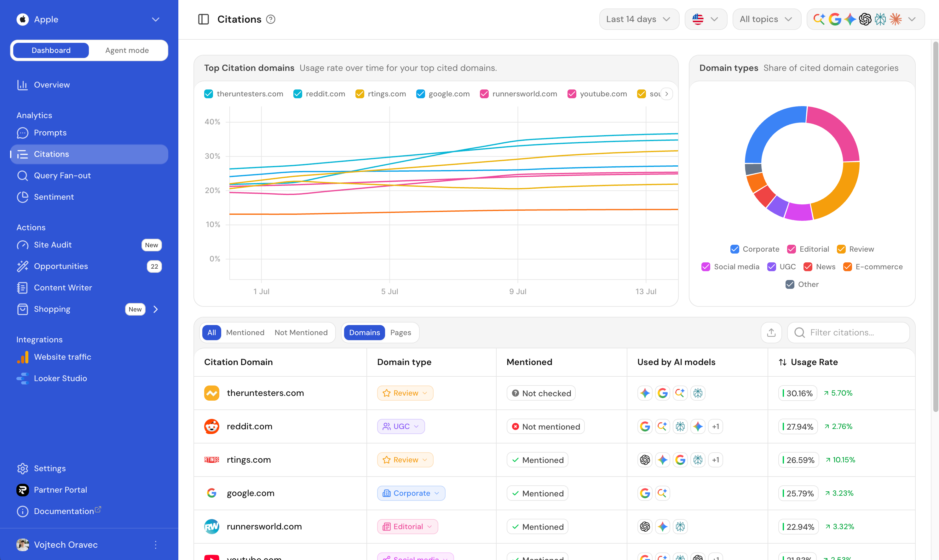Open Looker Studio integration
Viewport: 939px width, 560px height.
click(x=89, y=378)
